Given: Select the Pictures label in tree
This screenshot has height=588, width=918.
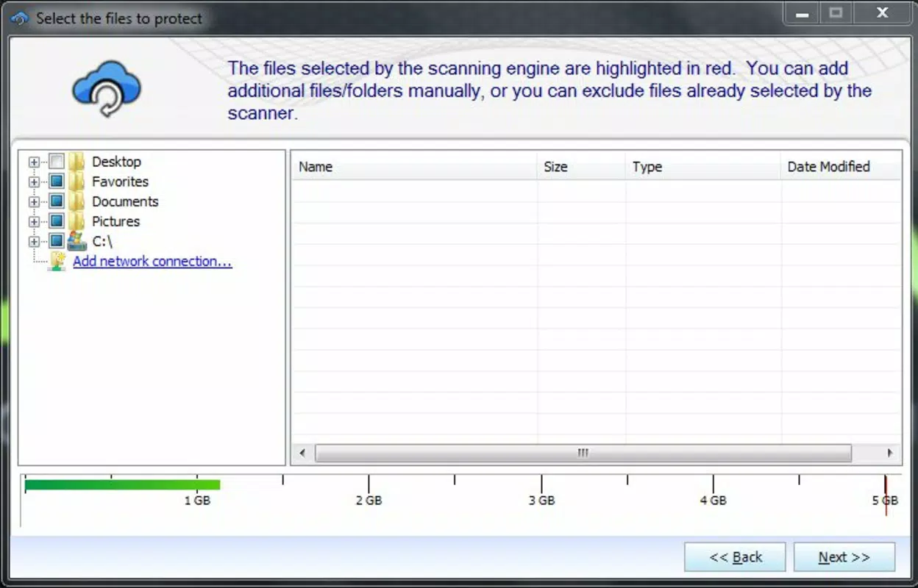Looking at the screenshot, I should 115,221.
